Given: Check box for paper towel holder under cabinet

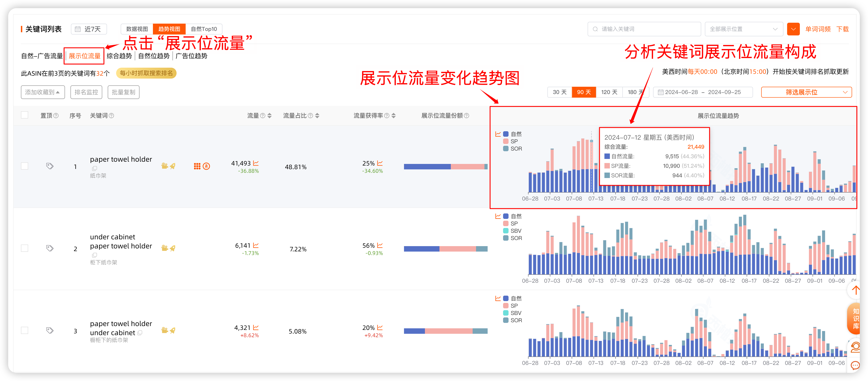Looking at the screenshot, I should coord(25,330).
